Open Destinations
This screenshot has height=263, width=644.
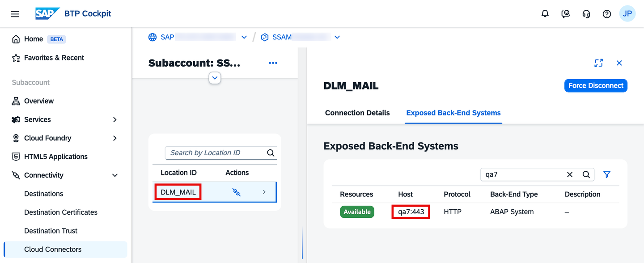[44, 194]
